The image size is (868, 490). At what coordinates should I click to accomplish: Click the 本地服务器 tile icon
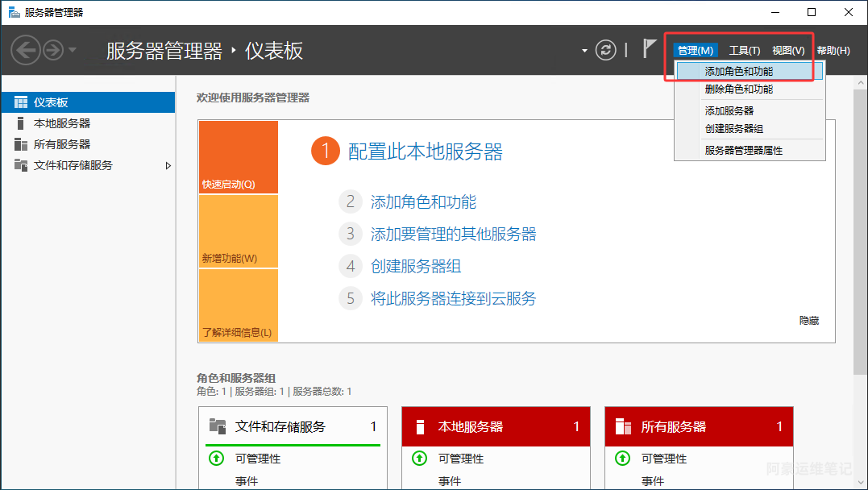[420, 427]
